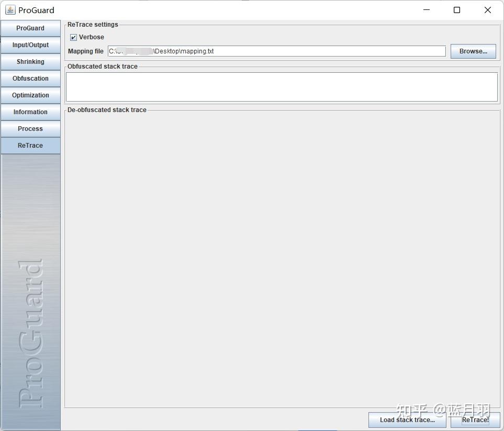Open the Information tab

[30, 112]
